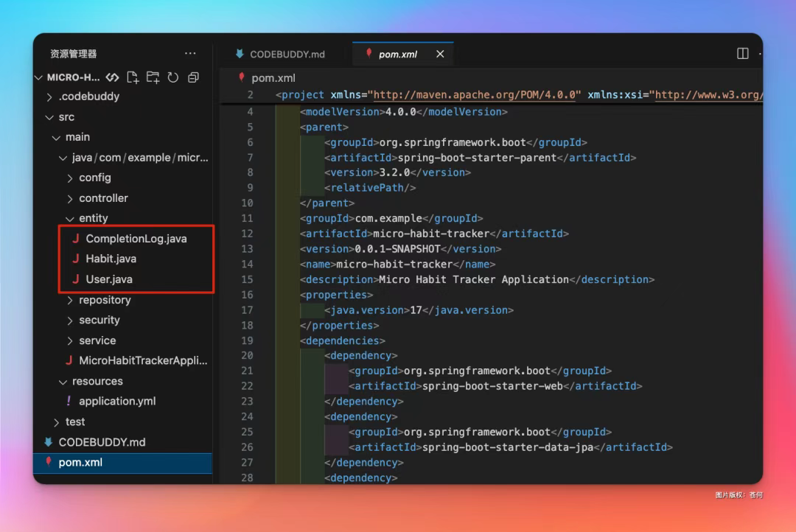796x532 pixels.
Task: Collapse the entity folder
Action: point(93,218)
